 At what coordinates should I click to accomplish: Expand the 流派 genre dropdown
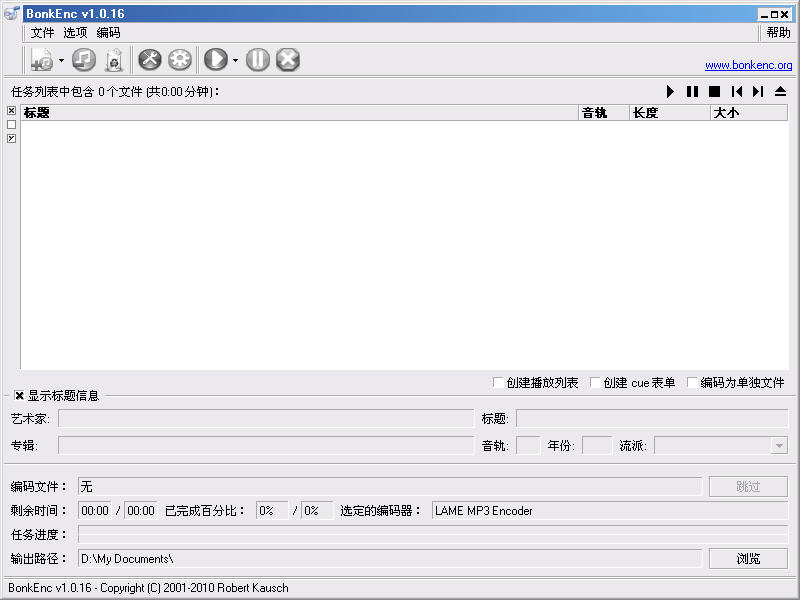(x=779, y=445)
